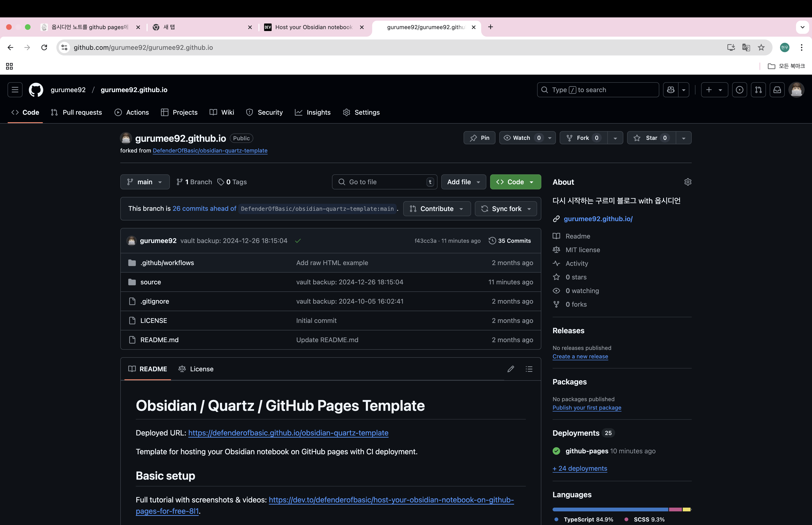Open the create new plus menu
Screen dimensions: 812x525
pyautogui.click(x=714, y=90)
